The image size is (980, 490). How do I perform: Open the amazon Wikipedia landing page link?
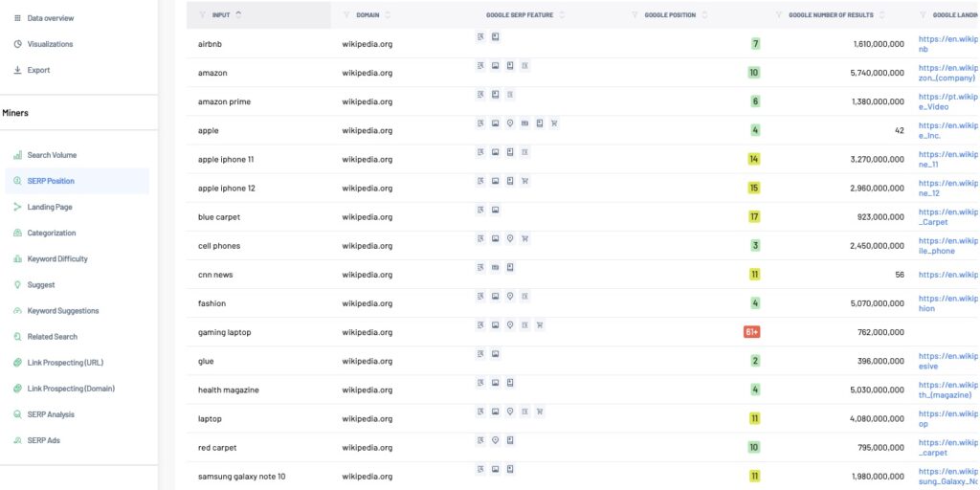[x=948, y=73]
